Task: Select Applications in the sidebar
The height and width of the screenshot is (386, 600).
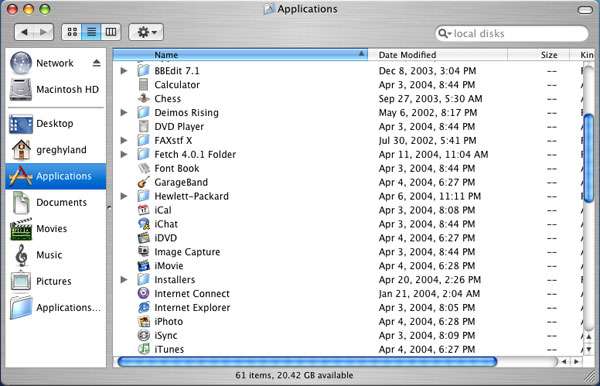Action: coord(55,176)
